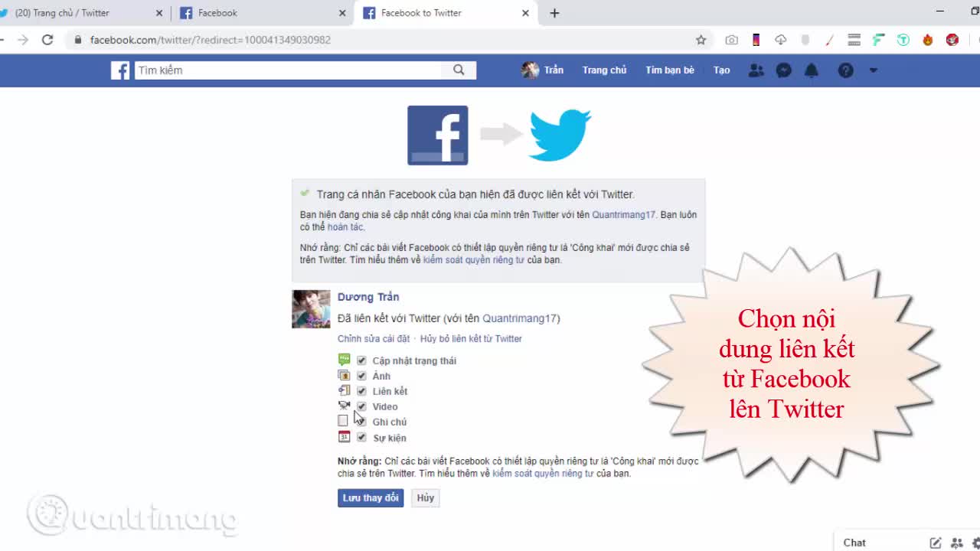The image size is (980, 551).
Task: Click the profile avatar in the header
Action: pyautogui.click(x=530, y=70)
